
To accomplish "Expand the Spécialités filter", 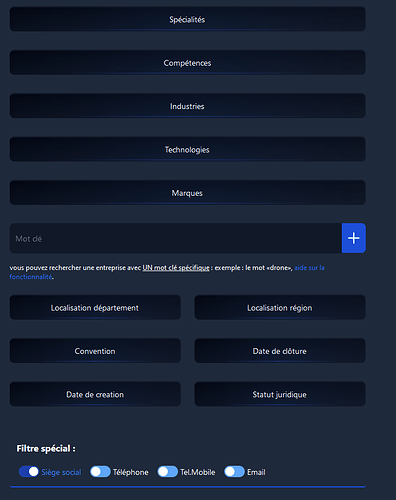I will 188,19.
